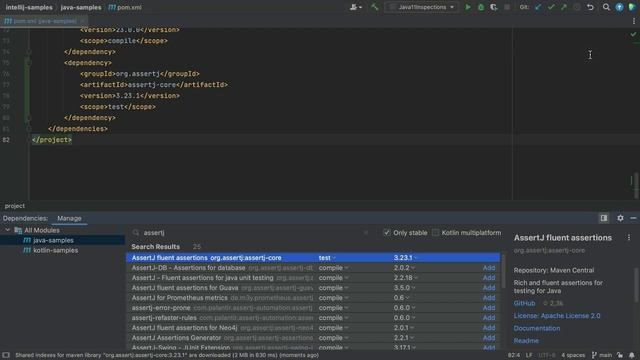Click the inspections green checkmark in editor
640x360 pixels.
[633, 34]
